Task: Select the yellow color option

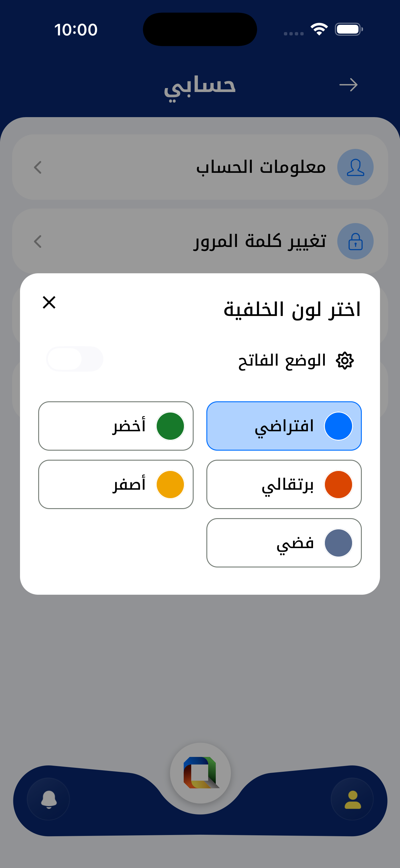Action: pyautogui.click(x=116, y=485)
